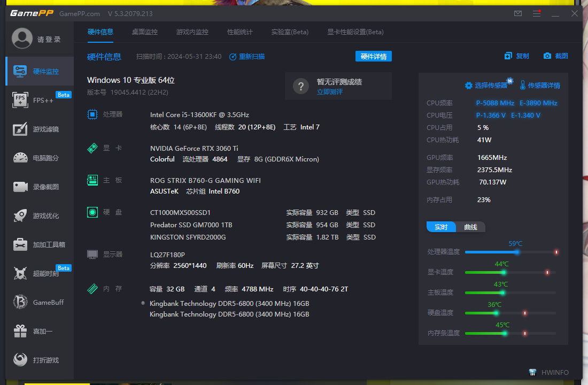588x385 pixels.
Task: Click the 复制 copy button
Action: click(x=516, y=56)
